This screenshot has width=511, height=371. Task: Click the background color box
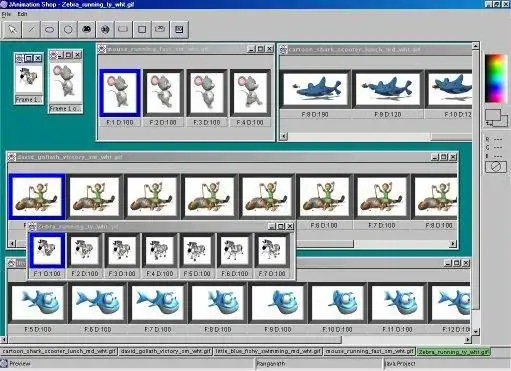(503, 121)
